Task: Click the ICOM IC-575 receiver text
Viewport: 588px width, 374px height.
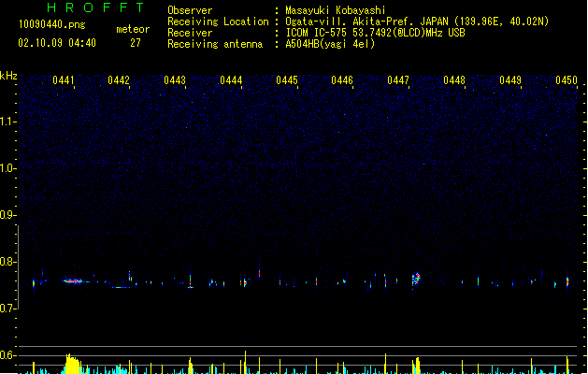Action: (x=375, y=33)
